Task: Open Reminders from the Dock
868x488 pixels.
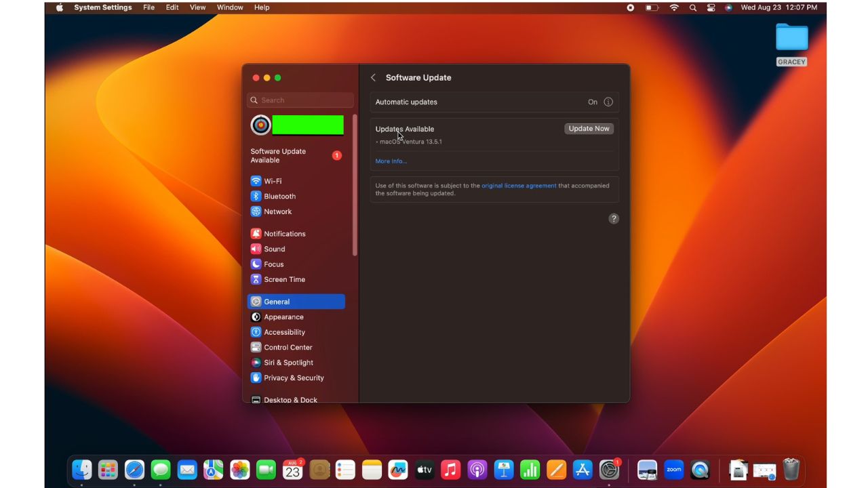Action: (x=346, y=469)
